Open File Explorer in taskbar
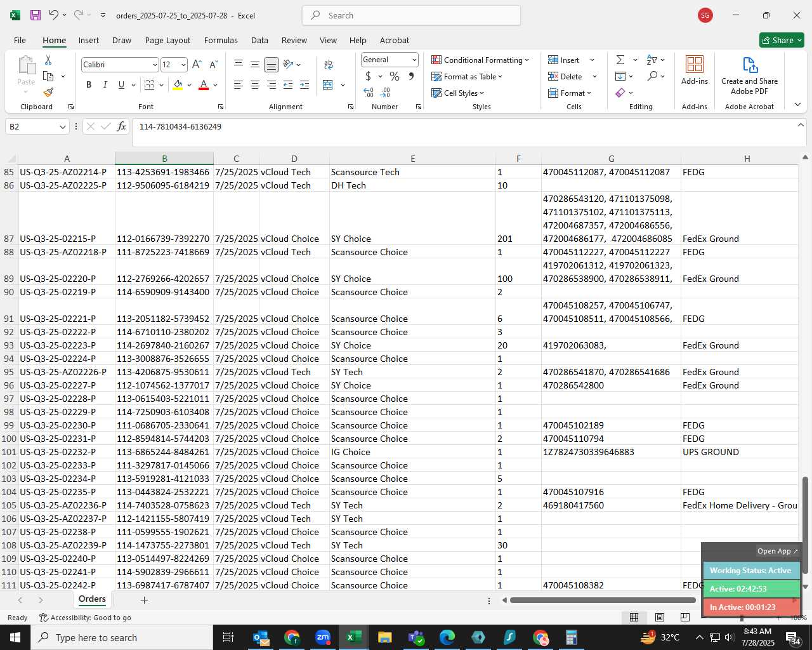The height and width of the screenshot is (650, 812). pyautogui.click(x=384, y=637)
